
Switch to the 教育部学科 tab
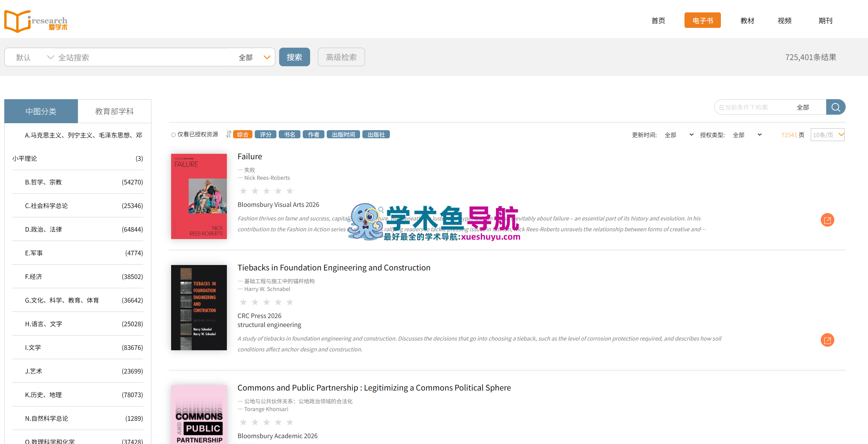114,111
